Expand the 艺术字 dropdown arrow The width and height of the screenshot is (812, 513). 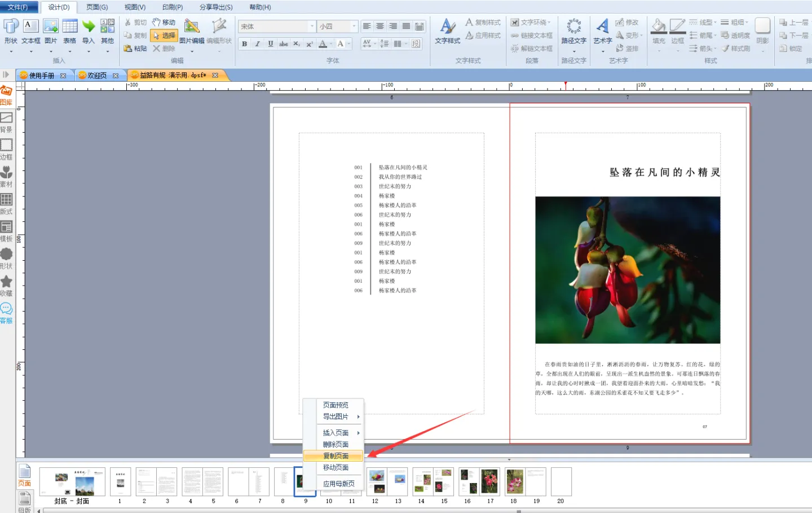pos(603,51)
